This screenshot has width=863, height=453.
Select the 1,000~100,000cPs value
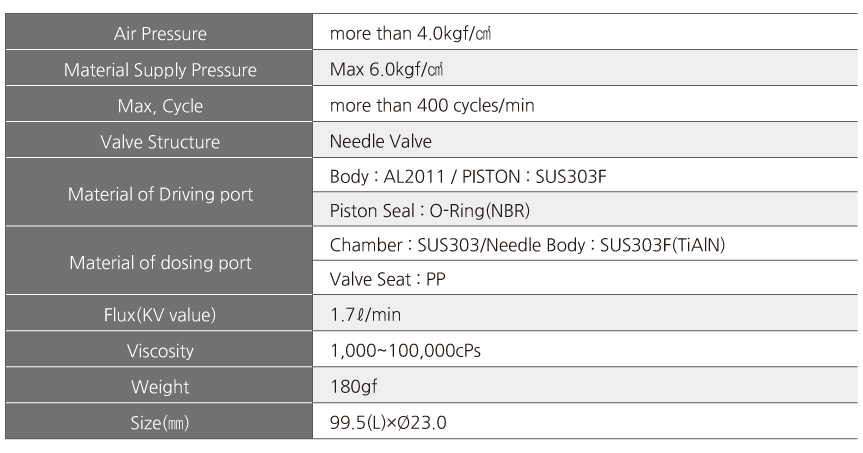click(x=405, y=351)
